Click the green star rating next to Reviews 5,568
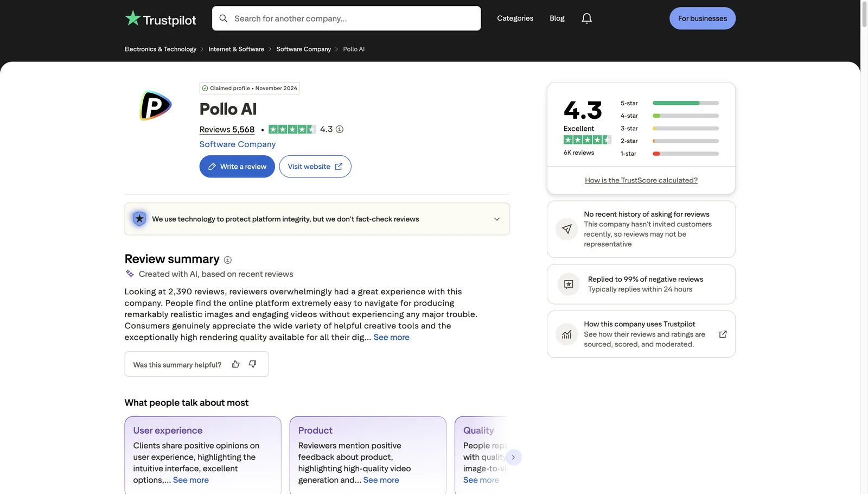 click(292, 129)
